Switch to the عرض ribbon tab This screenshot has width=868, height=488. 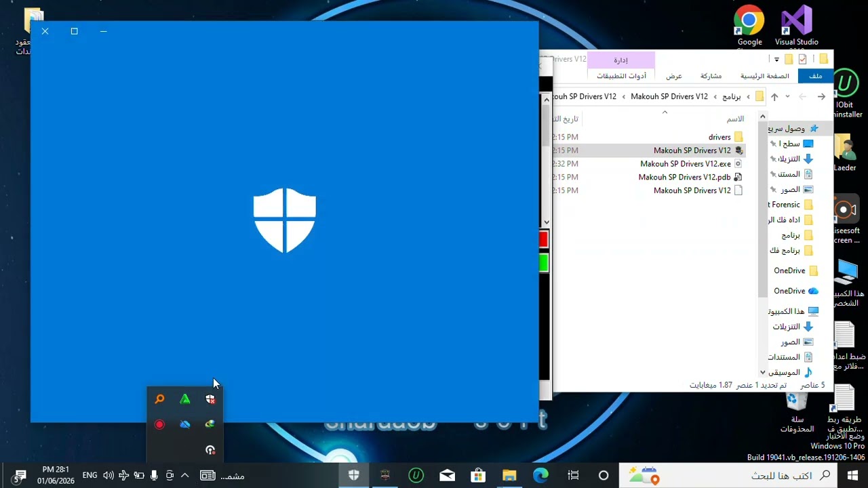point(674,76)
